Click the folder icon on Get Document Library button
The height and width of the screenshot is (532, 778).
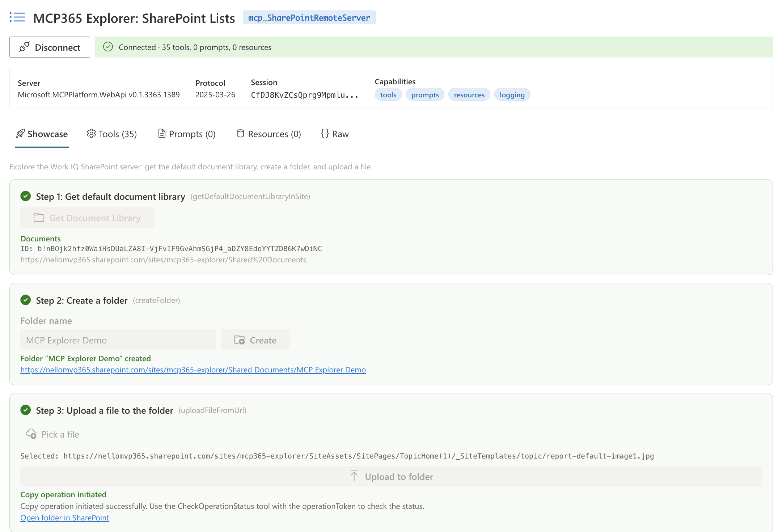pyautogui.click(x=39, y=218)
